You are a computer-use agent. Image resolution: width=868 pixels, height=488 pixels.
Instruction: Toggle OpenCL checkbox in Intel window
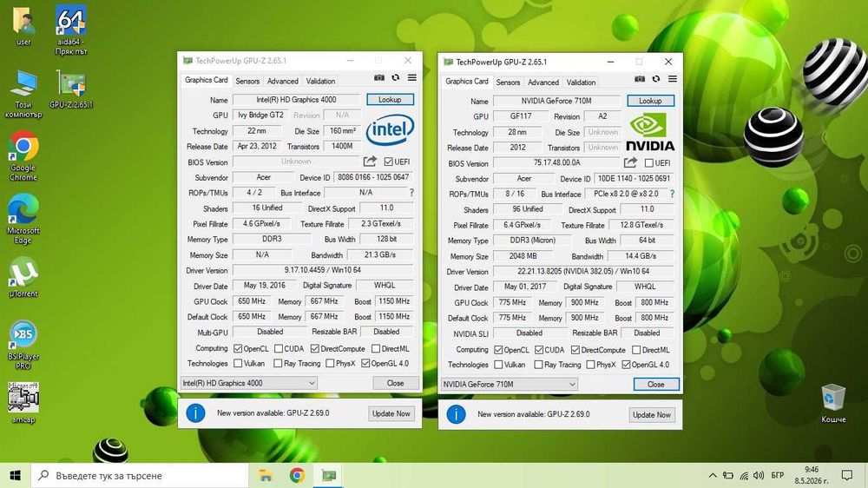pos(238,348)
